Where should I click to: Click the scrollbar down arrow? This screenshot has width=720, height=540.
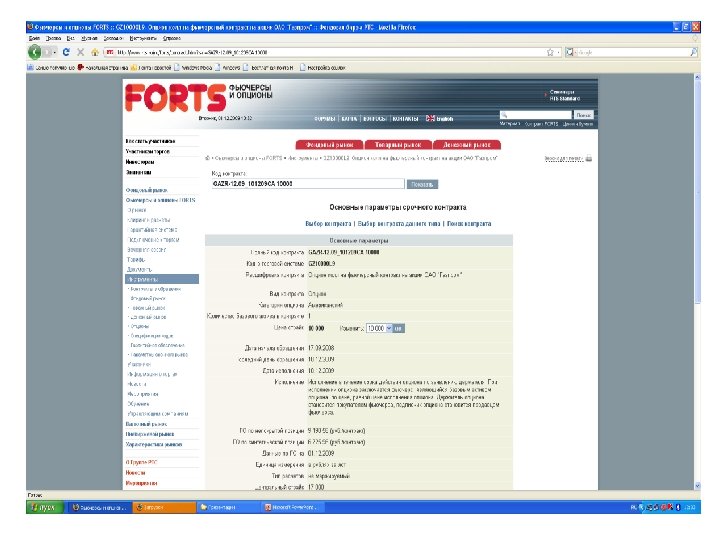[x=698, y=485]
